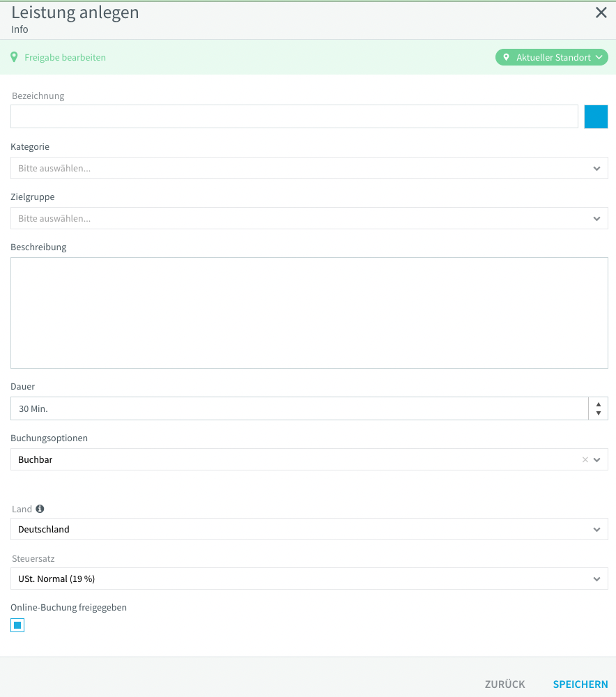Open Freigabe bearbeiten link
This screenshot has height=697, width=616.
65,57
